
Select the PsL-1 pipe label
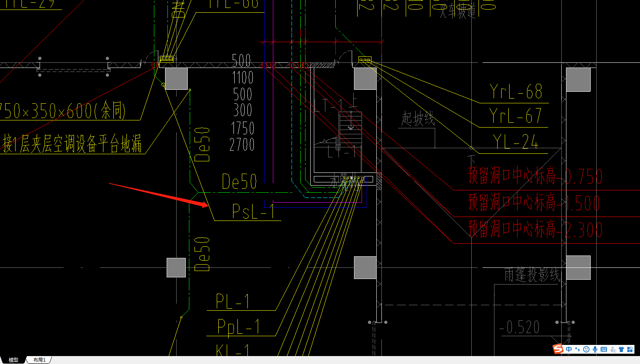point(253,211)
